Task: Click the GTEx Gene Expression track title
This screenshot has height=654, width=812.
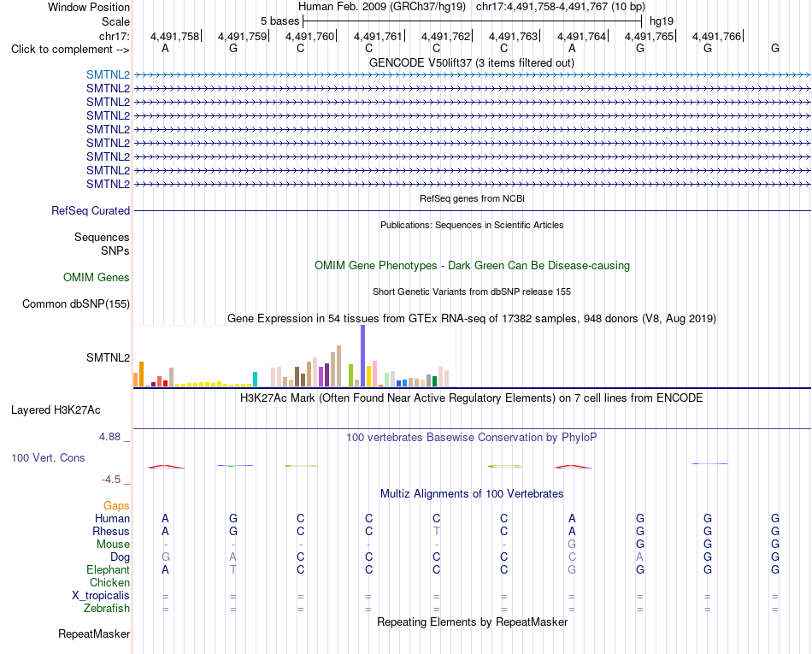Action: point(472,319)
